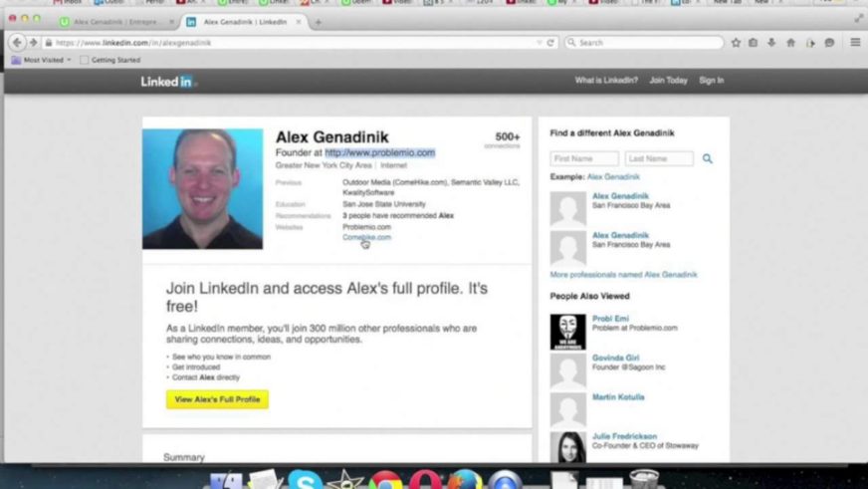Click Alex Genadinik's profile photo
This screenshot has height=489, width=868.
tap(203, 189)
